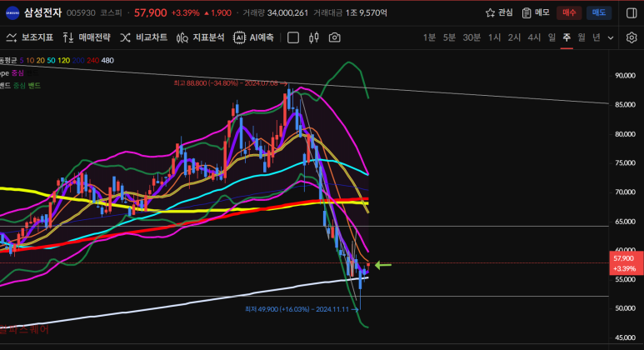
Task: Open 지표분석 indicator analysis
Action: [201, 37]
